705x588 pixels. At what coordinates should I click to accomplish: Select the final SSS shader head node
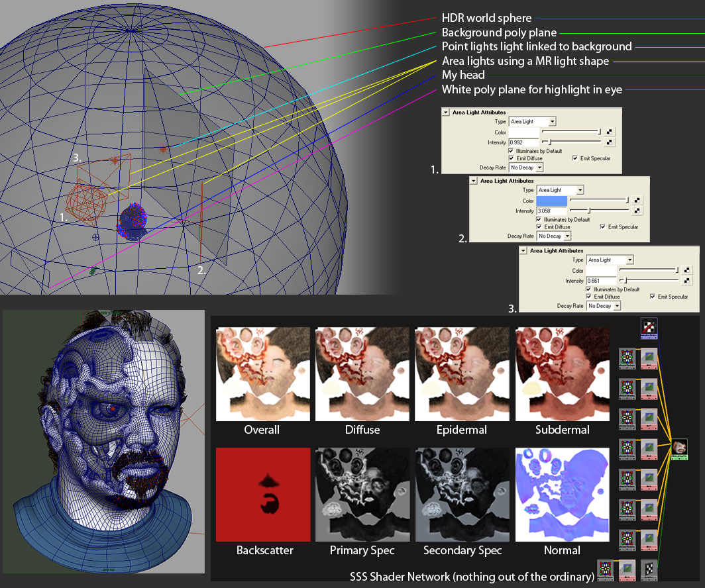pyautogui.click(x=679, y=449)
